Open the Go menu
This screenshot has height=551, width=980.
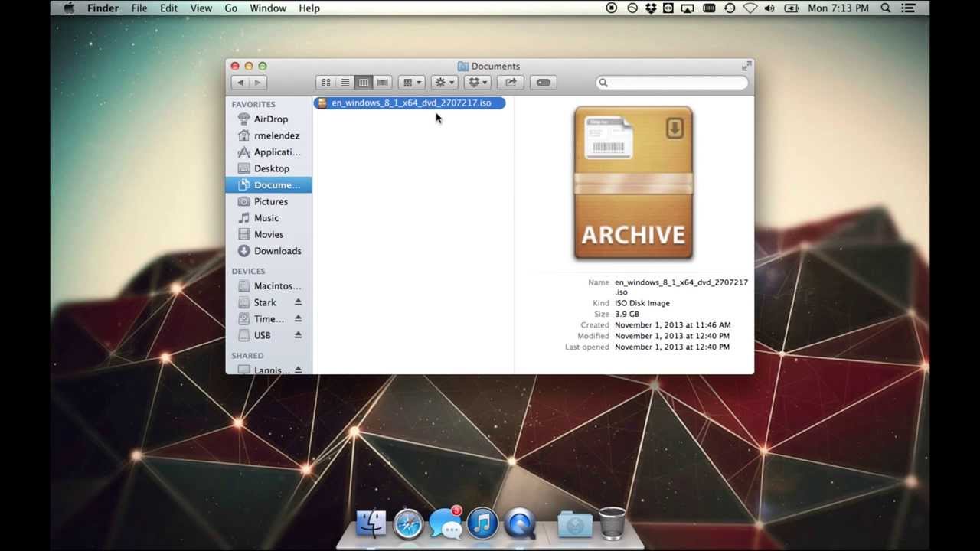[x=230, y=8]
